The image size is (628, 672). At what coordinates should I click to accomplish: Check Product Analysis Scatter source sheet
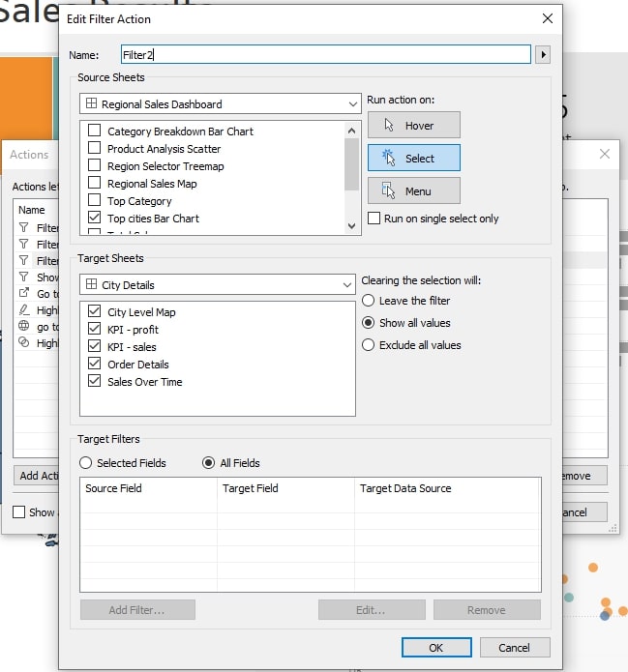[x=95, y=148]
